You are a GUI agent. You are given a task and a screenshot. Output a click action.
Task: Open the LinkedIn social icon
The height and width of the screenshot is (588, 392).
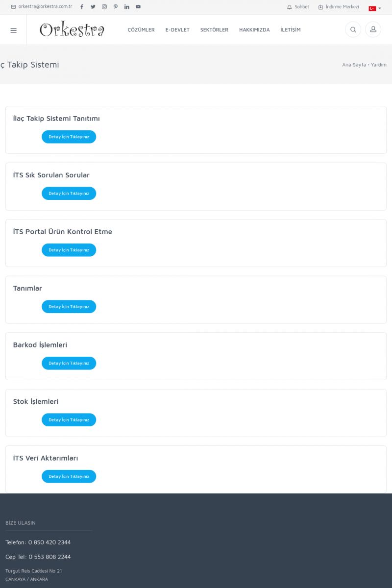[127, 7]
